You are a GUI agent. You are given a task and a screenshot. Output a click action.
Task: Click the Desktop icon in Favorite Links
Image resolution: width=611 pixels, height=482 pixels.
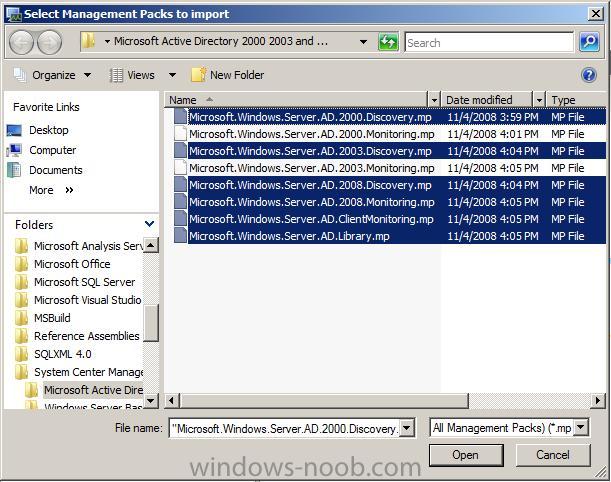(14, 130)
